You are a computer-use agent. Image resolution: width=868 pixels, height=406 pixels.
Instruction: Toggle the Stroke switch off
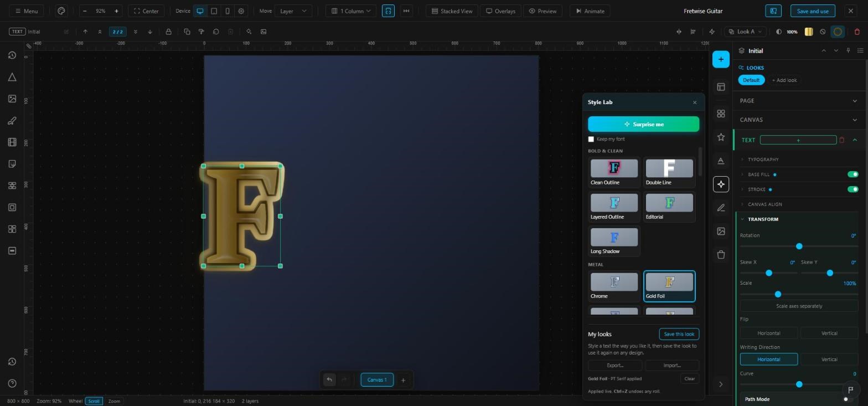(852, 189)
